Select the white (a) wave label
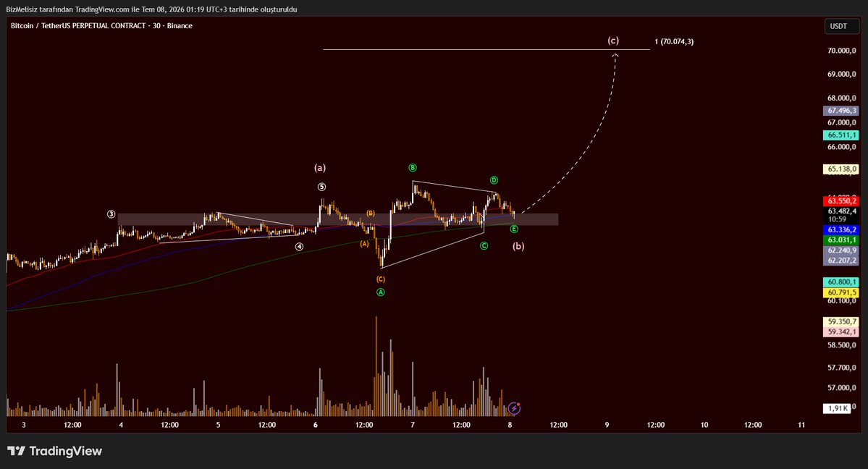The height and width of the screenshot is (469, 868). (320, 167)
